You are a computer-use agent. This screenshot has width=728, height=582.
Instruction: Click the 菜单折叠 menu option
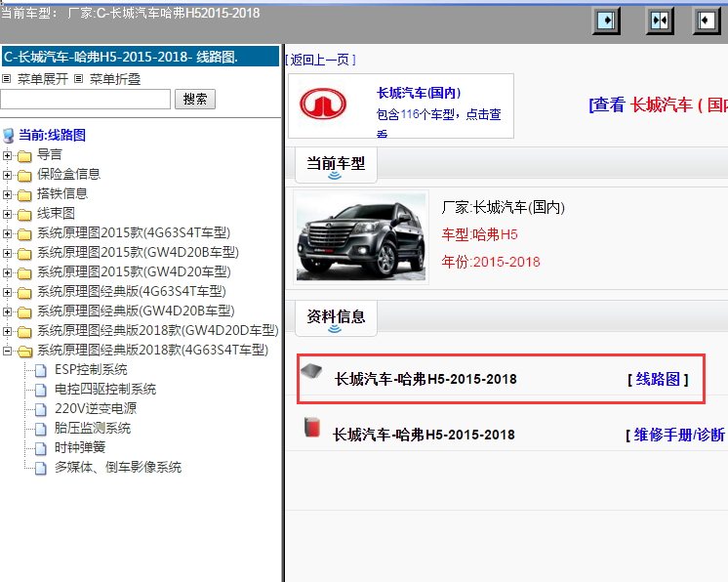pos(115,79)
